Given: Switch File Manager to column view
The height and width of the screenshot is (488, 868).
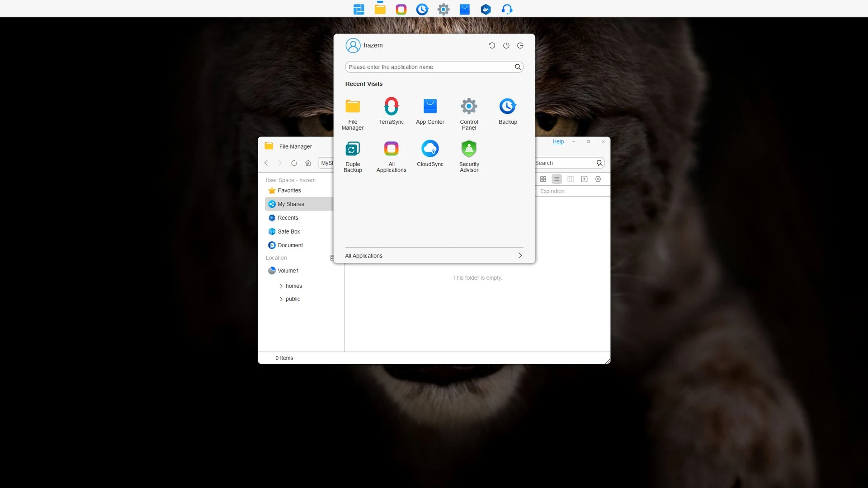Looking at the screenshot, I should pos(571,179).
